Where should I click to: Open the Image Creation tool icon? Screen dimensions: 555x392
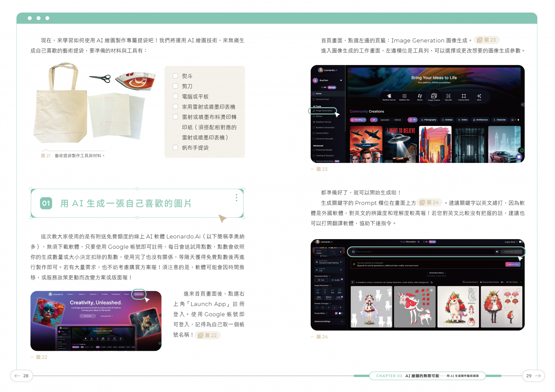point(434,96)
